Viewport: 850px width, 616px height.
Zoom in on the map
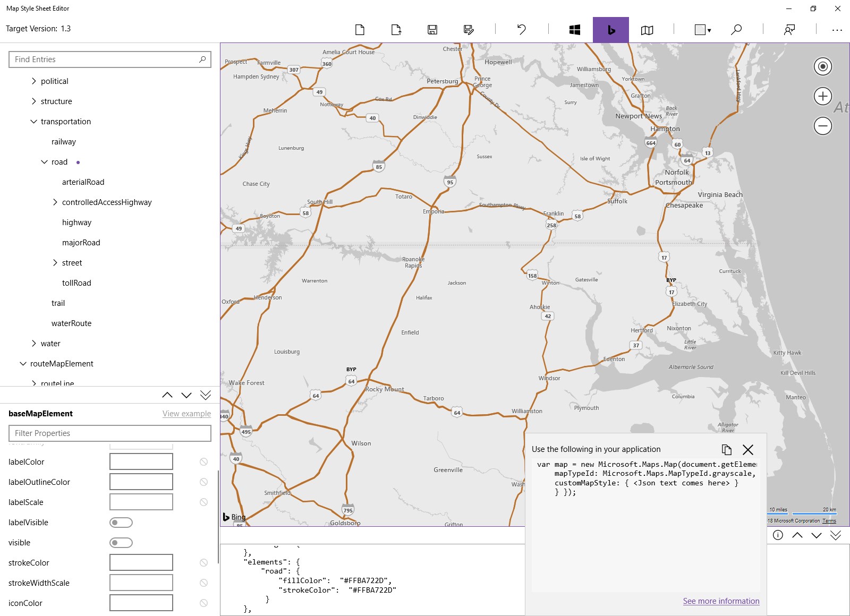(x=823, y=96)
